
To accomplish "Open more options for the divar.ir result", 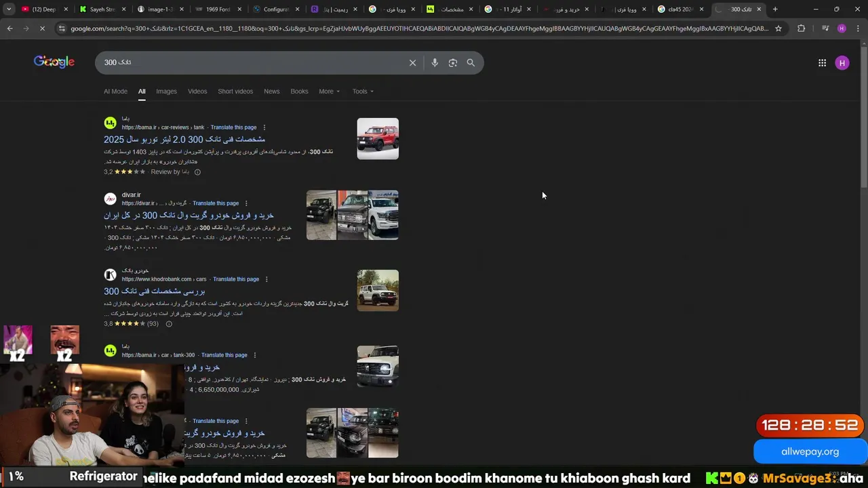I will (246, 203).
